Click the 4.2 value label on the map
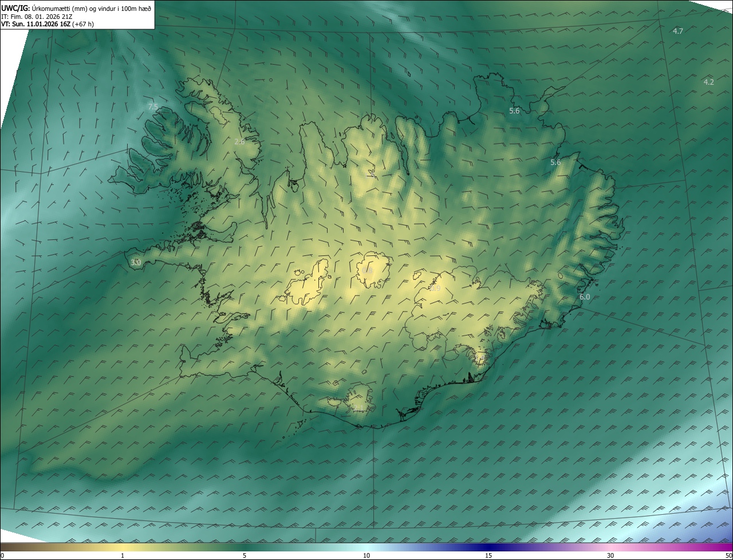 (x=709, y=82)
